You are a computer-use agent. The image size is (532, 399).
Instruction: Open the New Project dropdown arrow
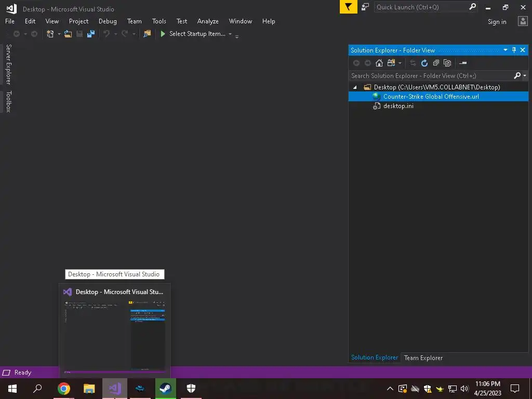[59, 34]
